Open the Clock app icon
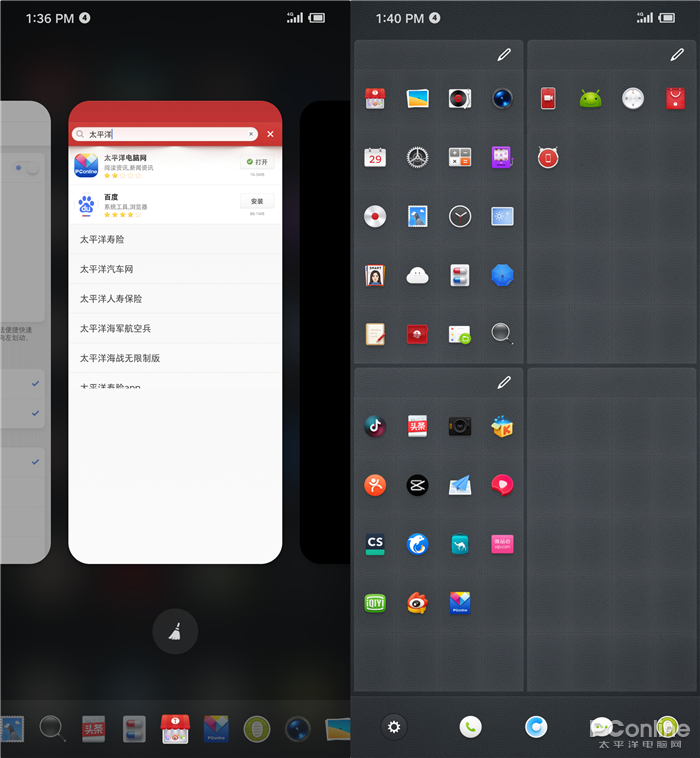This screenshot has width=700, height=758. pos(460,217)
